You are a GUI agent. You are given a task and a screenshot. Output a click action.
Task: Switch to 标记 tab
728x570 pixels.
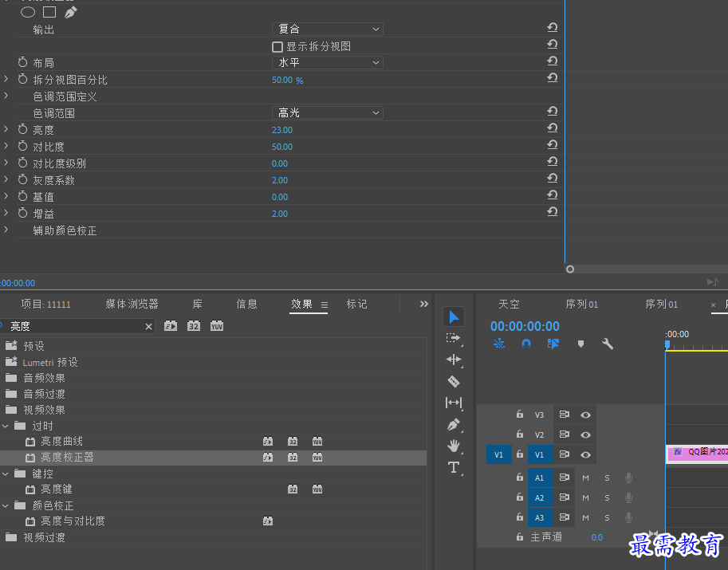[x=356, y=304]
